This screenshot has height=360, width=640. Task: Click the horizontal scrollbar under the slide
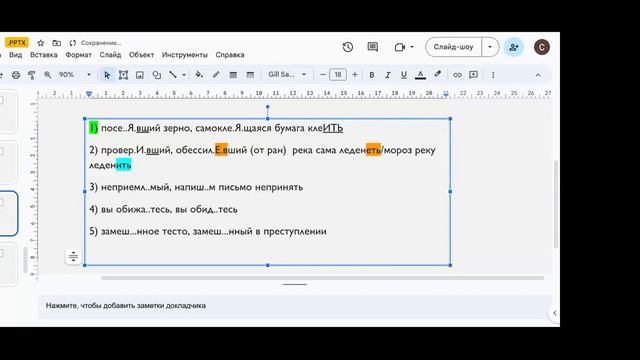(322, 278)
